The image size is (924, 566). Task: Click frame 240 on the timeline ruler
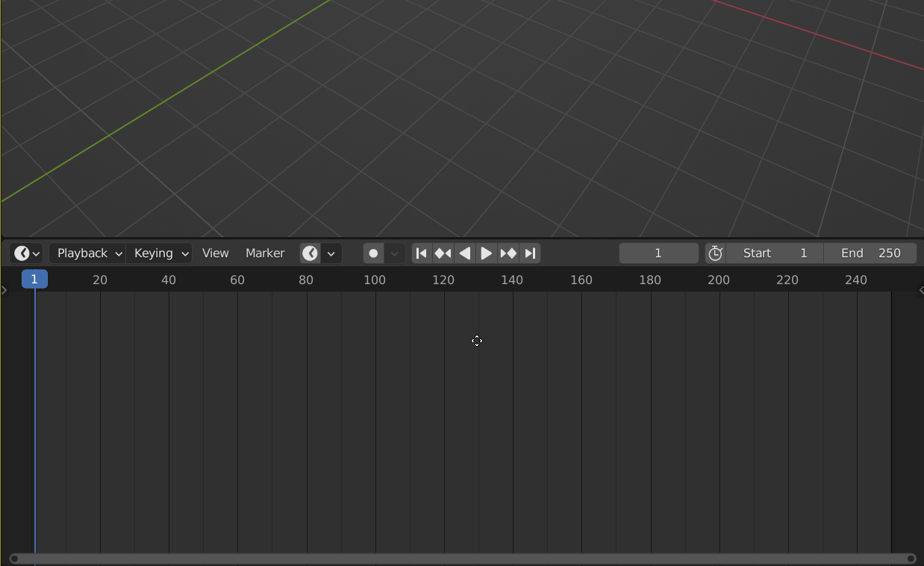[856, 280]
